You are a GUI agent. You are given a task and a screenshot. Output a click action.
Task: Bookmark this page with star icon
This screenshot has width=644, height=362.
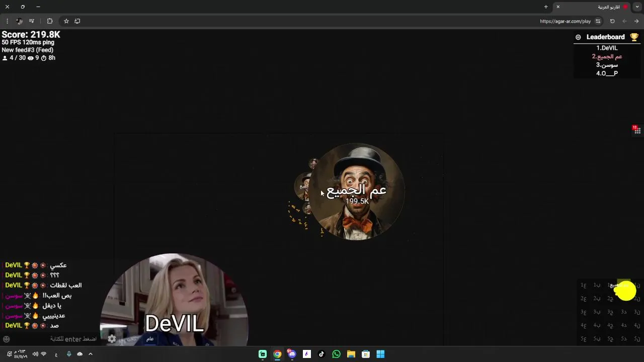coord(66,21)
